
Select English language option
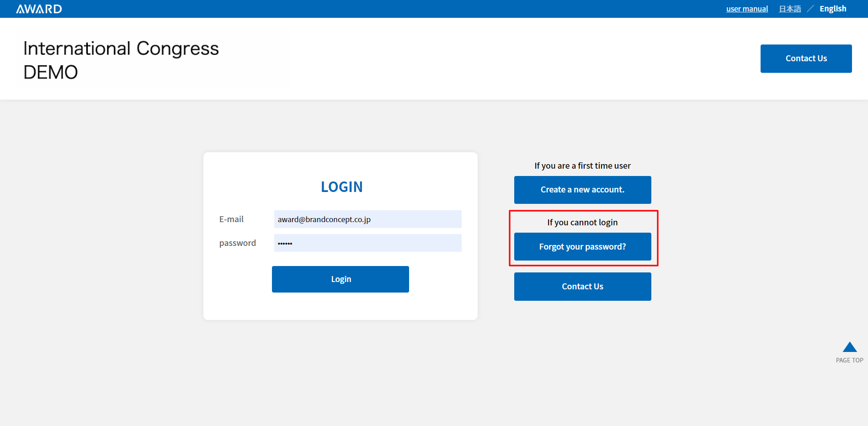pos(833,9)
